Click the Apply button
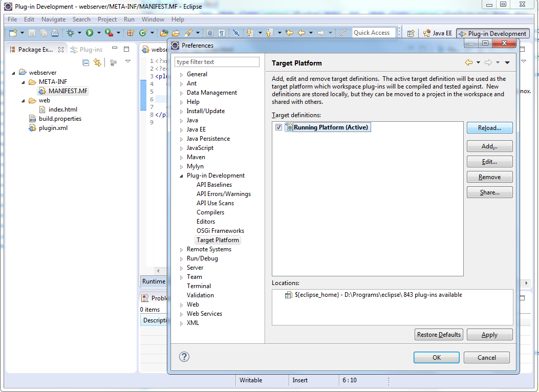The image size is (539, 392). [x=489, y=335]
